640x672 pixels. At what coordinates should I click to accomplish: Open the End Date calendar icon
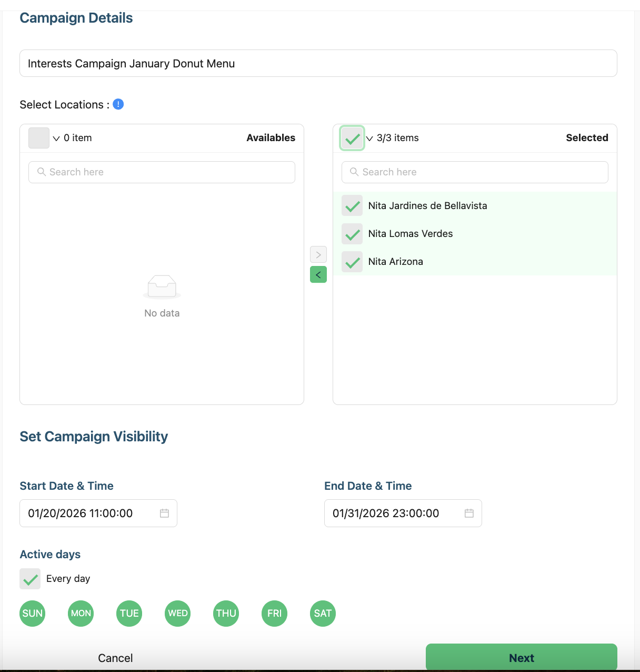(x=469, y=513)
